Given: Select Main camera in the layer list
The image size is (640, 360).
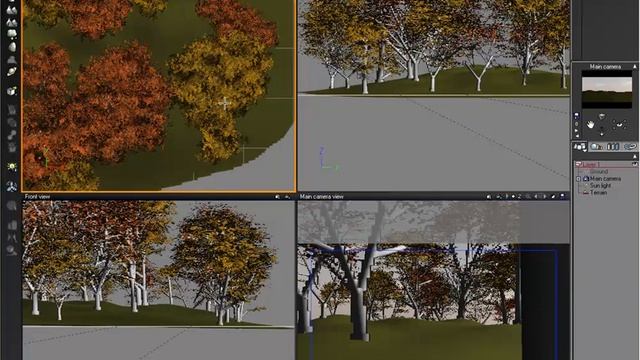Looking at the screenshot, I should pyautogui.click(x=606, y=179).
